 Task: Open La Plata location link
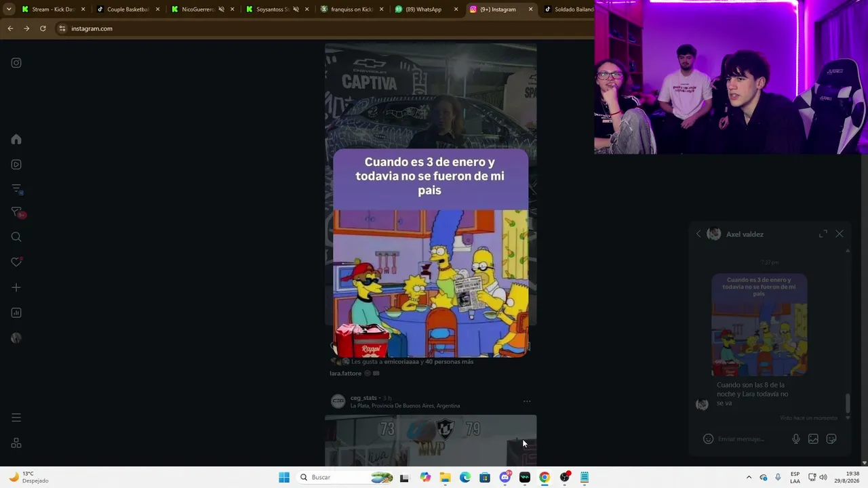[x=406, y=405]
